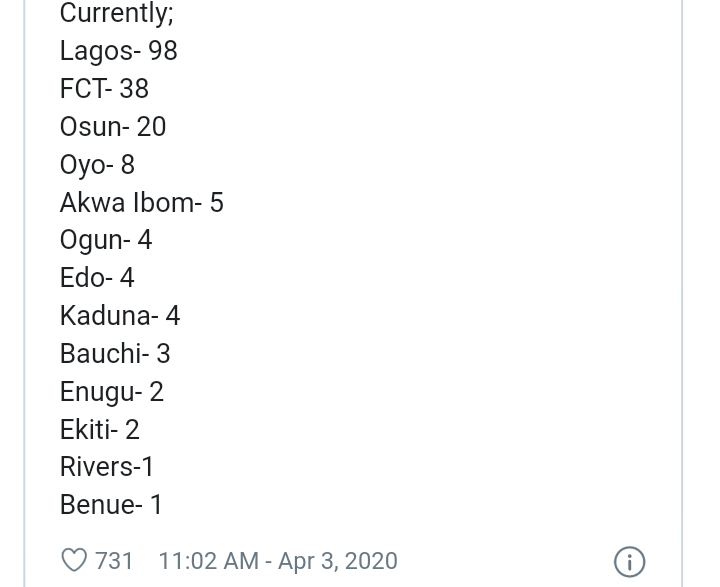720x587 pixels.
Task: Click the 'Ekiti- 2' line
Action: click(99, 430)
